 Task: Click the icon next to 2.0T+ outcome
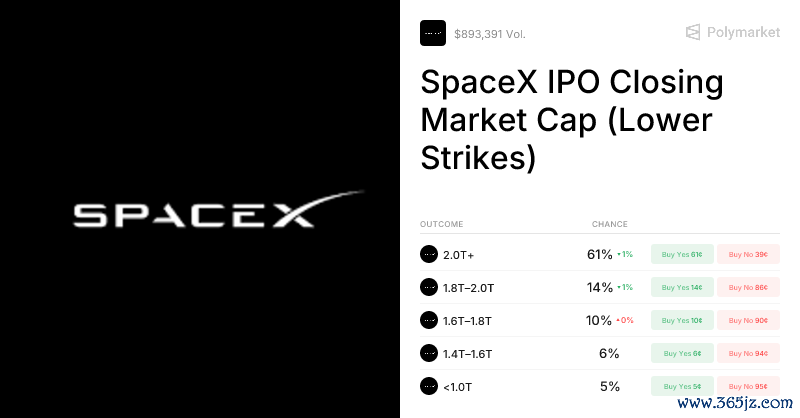tap(429, 254)
